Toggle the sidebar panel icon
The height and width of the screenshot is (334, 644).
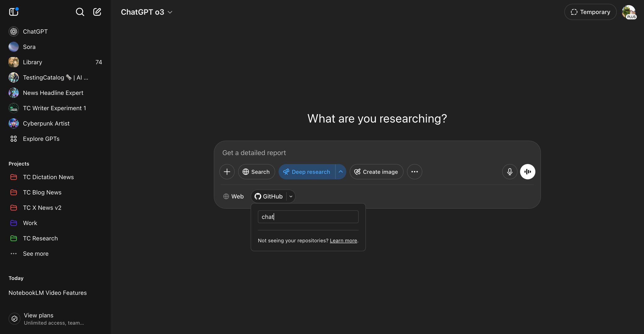(x=14, y=12)
